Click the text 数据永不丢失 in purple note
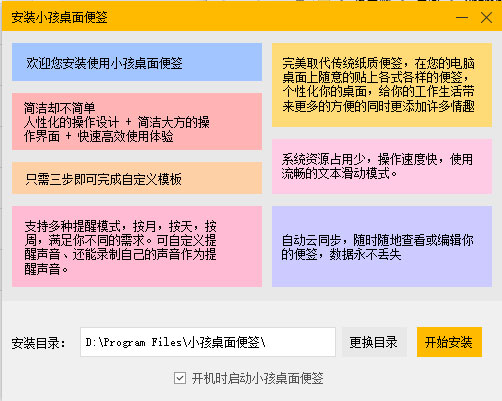The image size is (502, 401). [365, 254]
